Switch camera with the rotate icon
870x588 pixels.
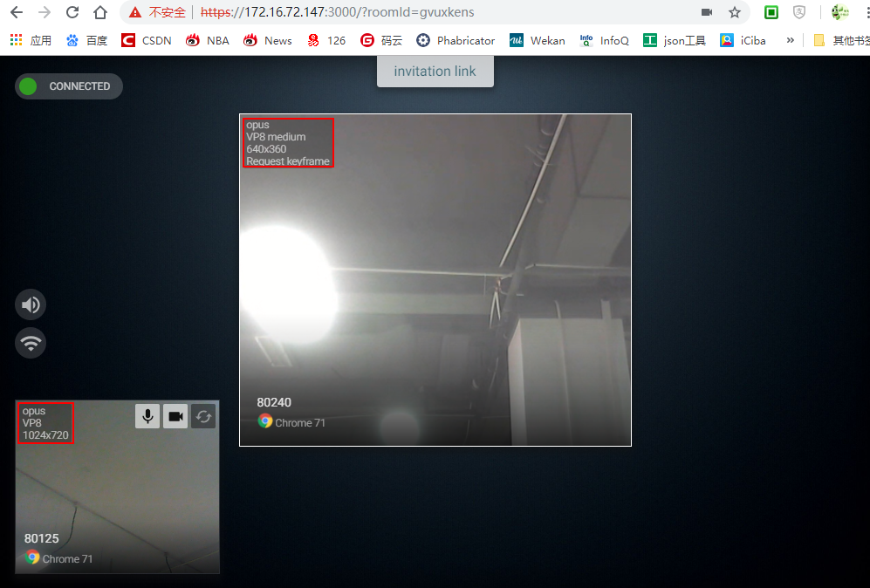pyautogui.click(x=203, y=416)
